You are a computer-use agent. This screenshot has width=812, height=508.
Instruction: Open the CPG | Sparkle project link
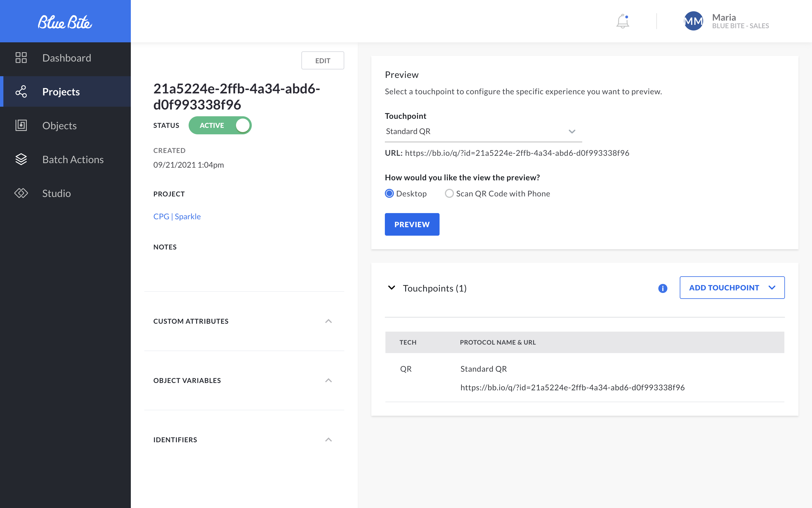point(177,216)
